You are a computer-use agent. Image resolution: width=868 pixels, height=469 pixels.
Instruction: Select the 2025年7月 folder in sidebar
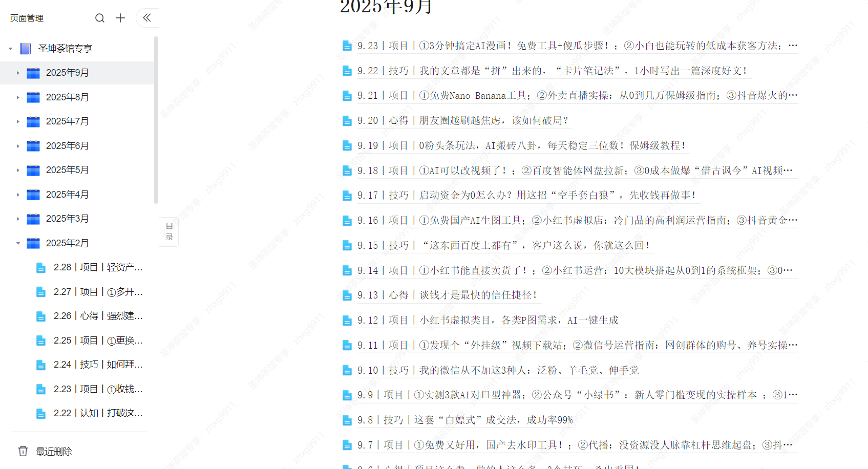[77, 121]
